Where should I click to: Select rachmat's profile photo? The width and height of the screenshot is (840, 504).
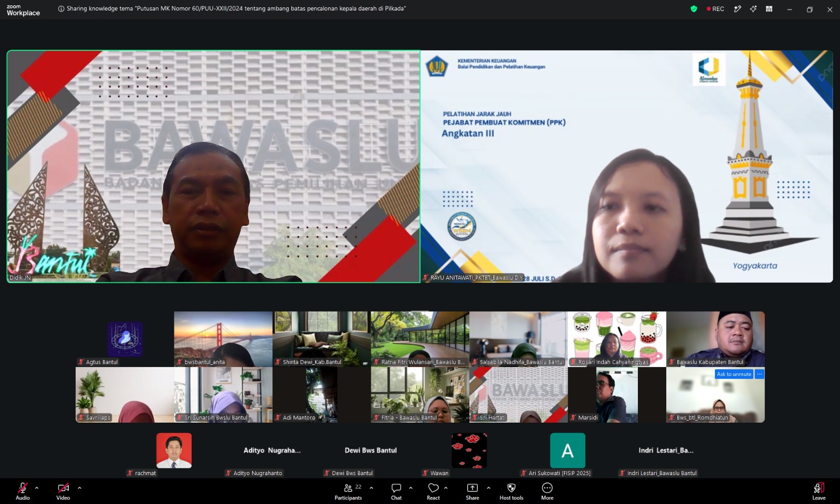click(x=174, y=450)
